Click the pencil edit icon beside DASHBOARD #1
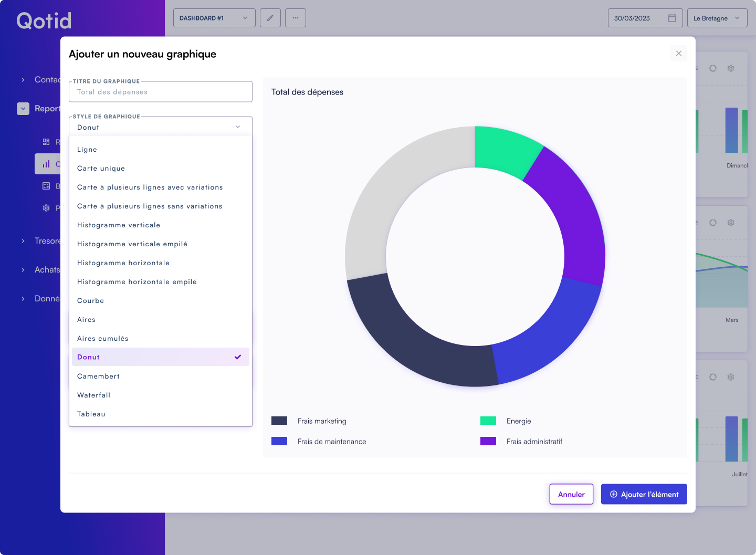This screenshot has width=756, height=555. (270, 17)
